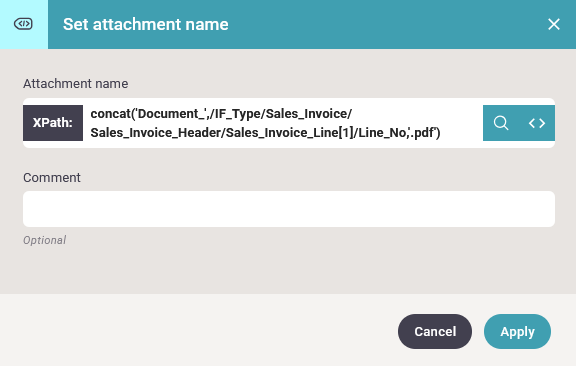Click the Attachment name label
576x366 pixels.
pyautogui.click(x=76, y=84)
